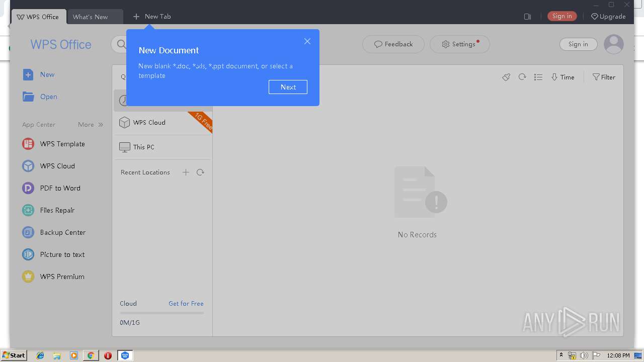Click the Action Center flag icon
The image size is (644, 362).
click(596, 355)
